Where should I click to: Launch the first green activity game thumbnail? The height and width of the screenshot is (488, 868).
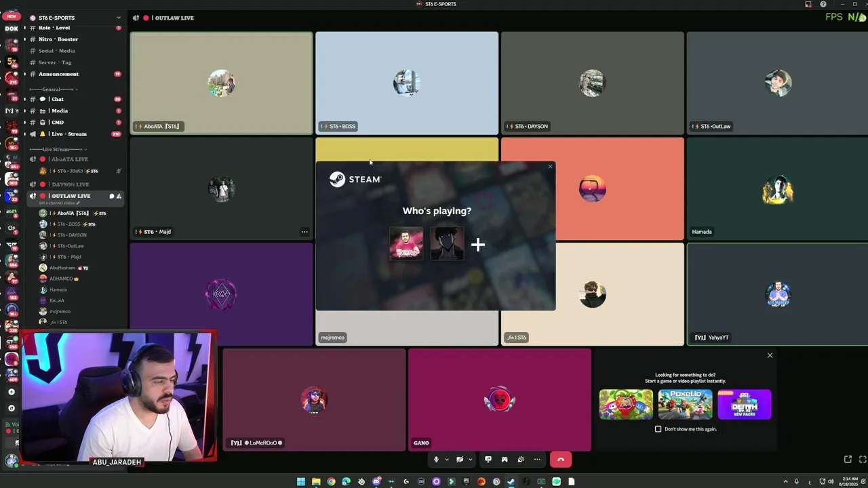[x=626, y=405]
